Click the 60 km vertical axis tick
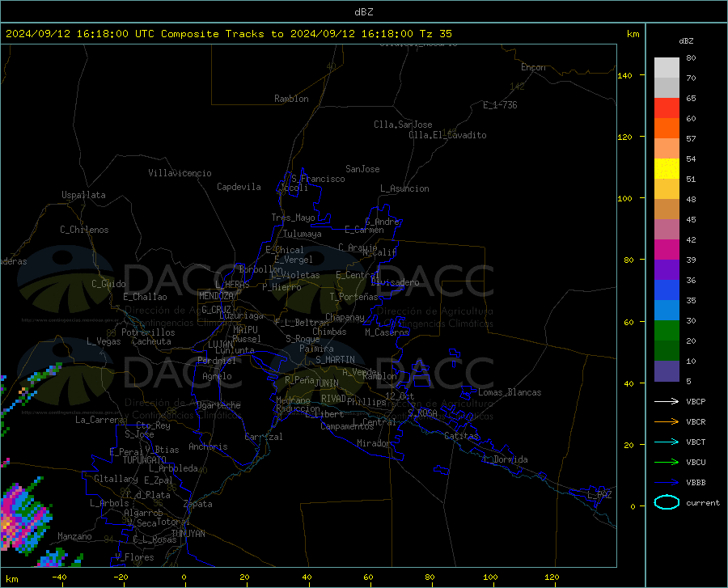The height and width of the screenshot is (588, 728). coord(629,322)
